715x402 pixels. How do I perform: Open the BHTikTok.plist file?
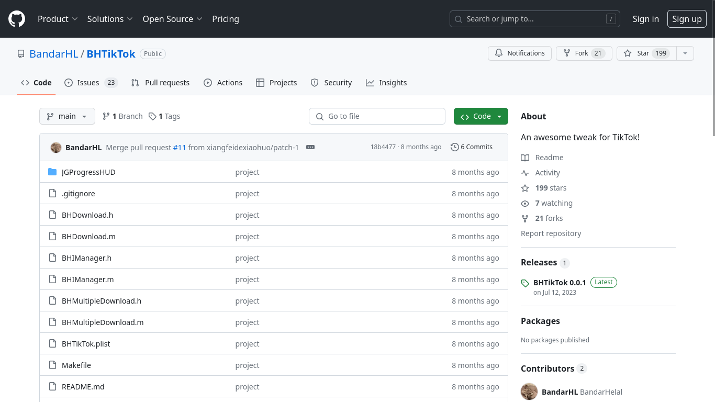(x=86, y=343)
